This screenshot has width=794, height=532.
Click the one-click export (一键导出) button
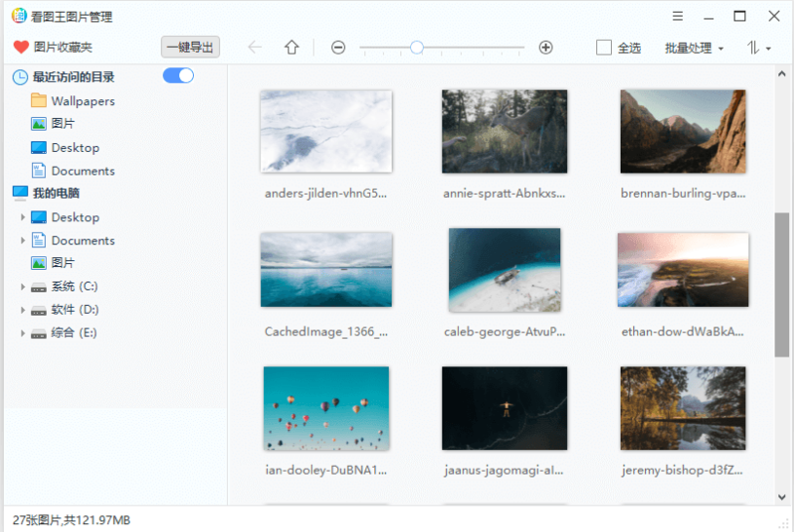190,48
